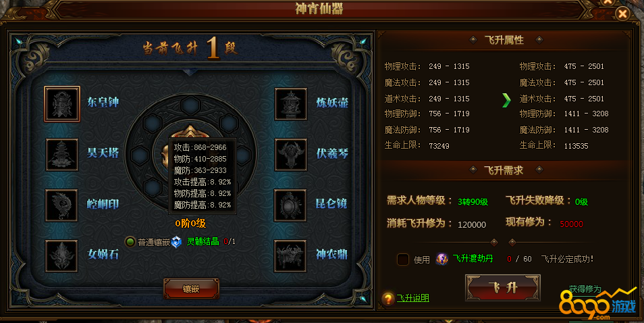Select the 东皇钟 artifact icon

[62, 104]
